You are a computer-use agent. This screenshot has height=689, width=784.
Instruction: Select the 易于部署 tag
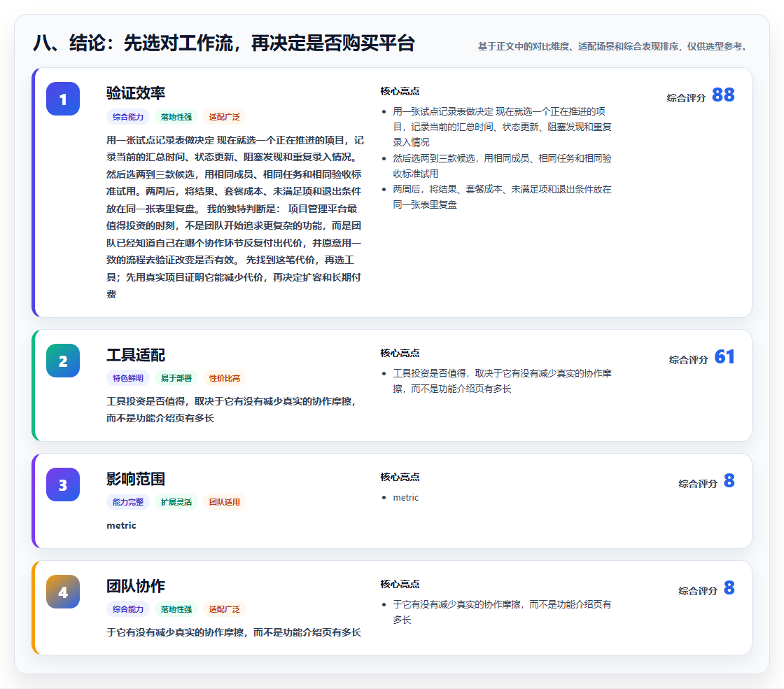click(x=176, y=378)
